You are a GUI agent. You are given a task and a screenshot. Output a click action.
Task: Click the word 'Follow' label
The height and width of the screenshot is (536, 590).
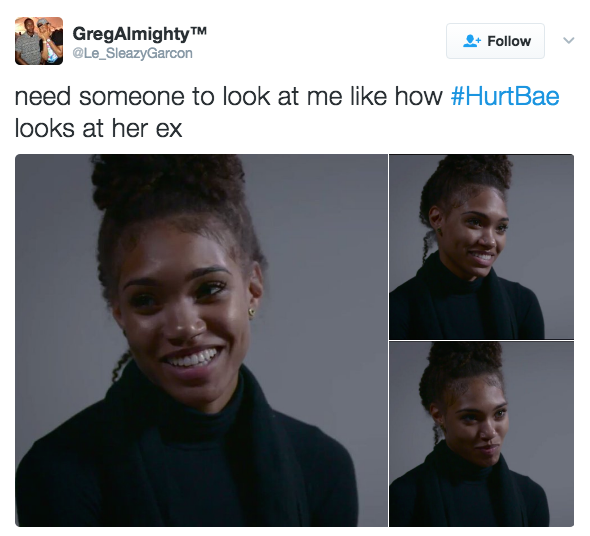[x=509, y=41]
